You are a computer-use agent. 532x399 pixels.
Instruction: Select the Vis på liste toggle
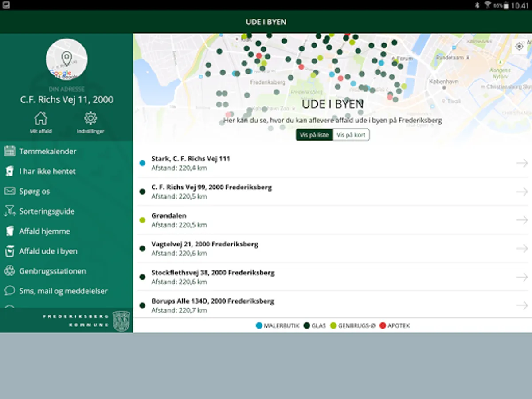pyautogui.click(x=314, y=135)
